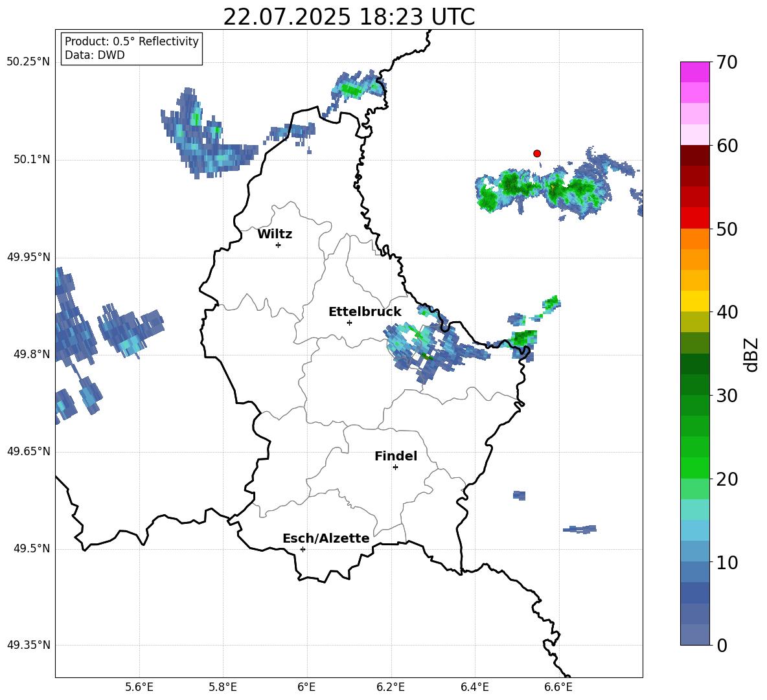This screenshot has width=767, height=700.
Task: Click the 60 label on the colorbar
Action: pyautogui.click(x=727, y=146)
